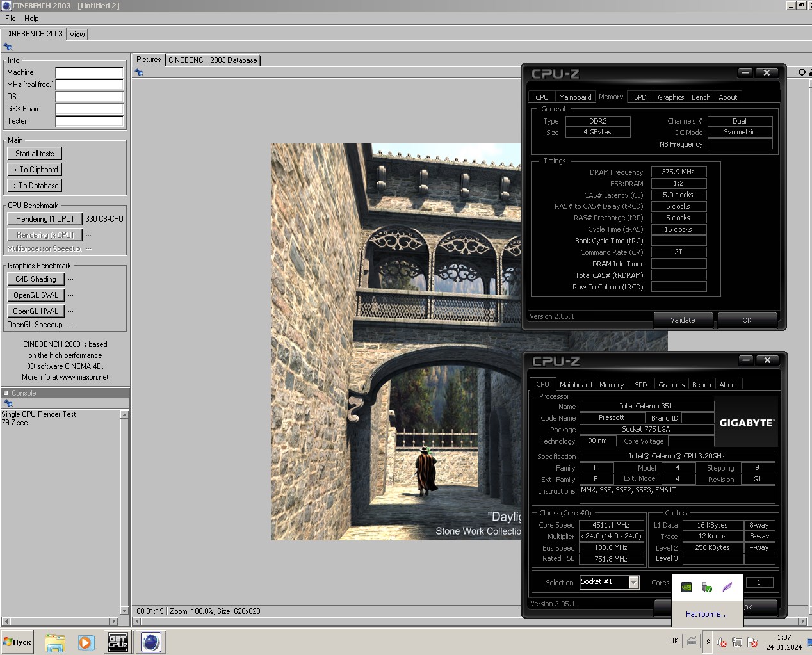Open the File menu
Image resolution: width=812 pixels, height=655 pixels.
tap(10, 19)
